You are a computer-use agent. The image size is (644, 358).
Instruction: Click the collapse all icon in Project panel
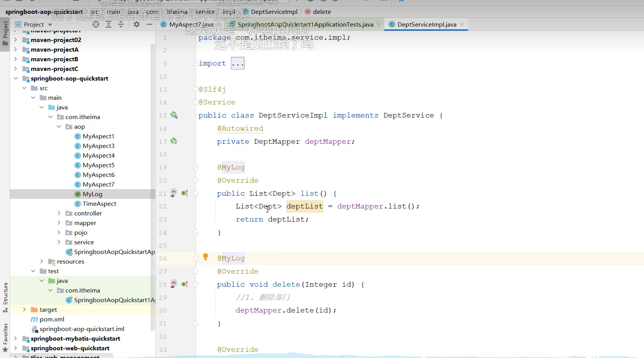pos(121,24)
